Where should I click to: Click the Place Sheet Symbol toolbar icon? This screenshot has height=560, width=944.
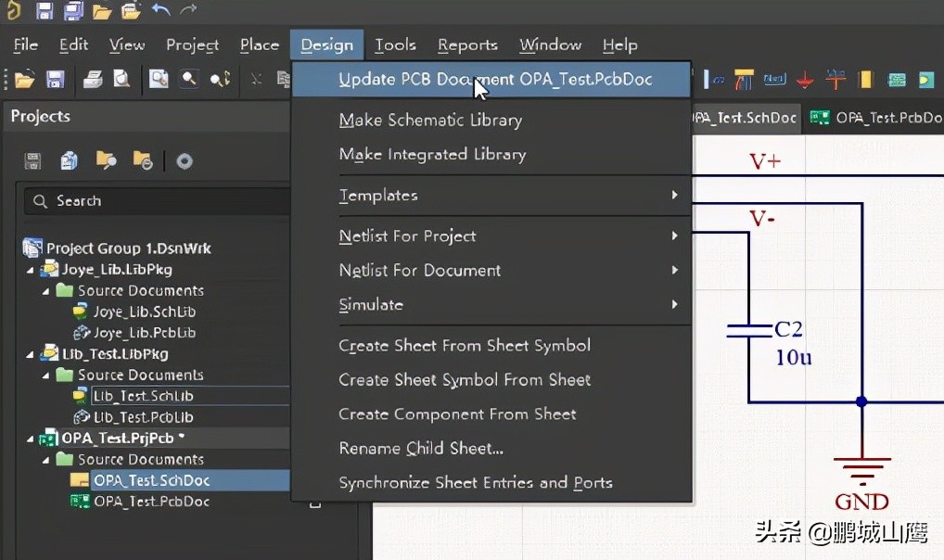896,80
